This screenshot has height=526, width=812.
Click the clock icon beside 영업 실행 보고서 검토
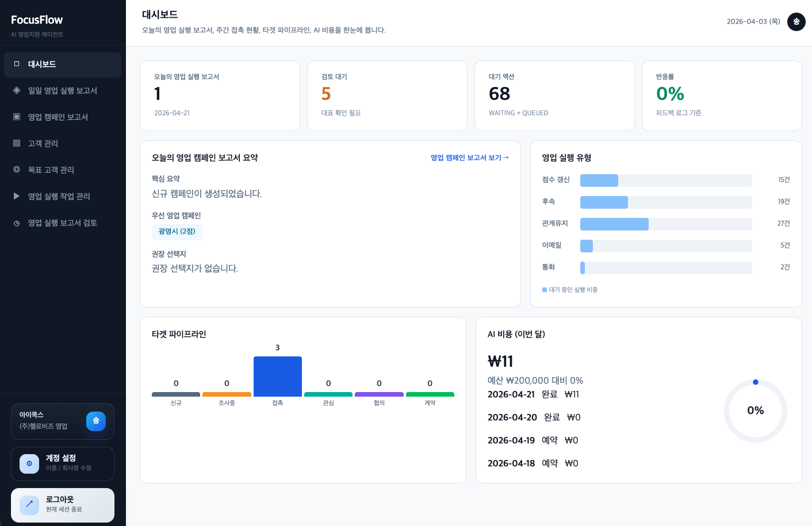[x=17, y=223]
